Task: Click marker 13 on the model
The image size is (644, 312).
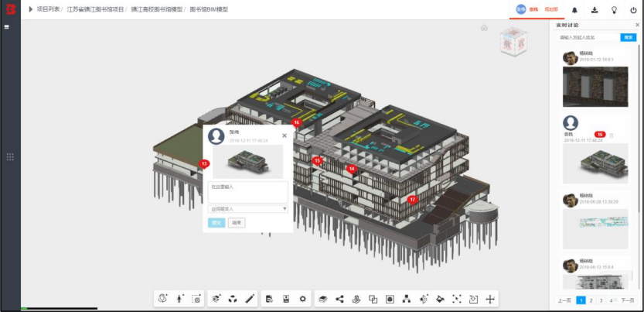Action: 204,164
